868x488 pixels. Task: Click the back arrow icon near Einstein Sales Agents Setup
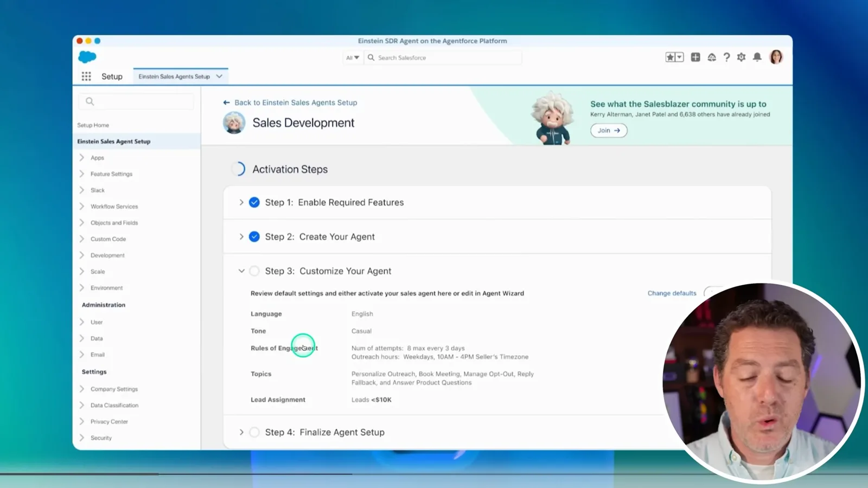[226, 102]
